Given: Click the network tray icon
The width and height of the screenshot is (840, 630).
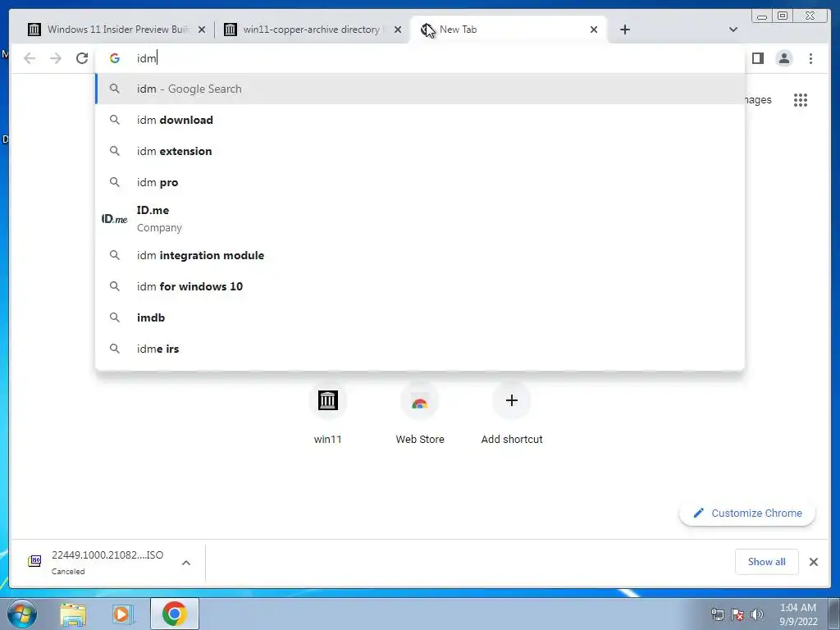Looking at the screenshot, I should coord(717,614).
